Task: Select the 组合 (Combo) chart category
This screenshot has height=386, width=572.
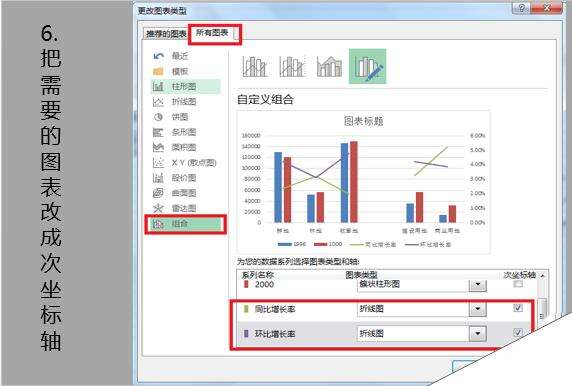Action: click(x=186, y=224)
